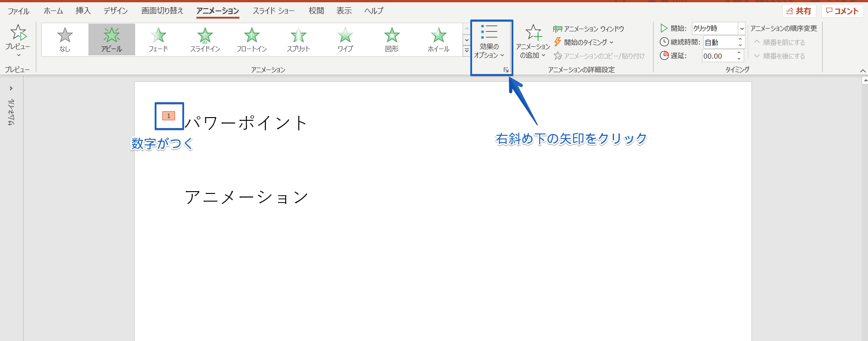Select the パワーポイント text on slide
This screenshot has width=868, height=341.
[246, 123]
